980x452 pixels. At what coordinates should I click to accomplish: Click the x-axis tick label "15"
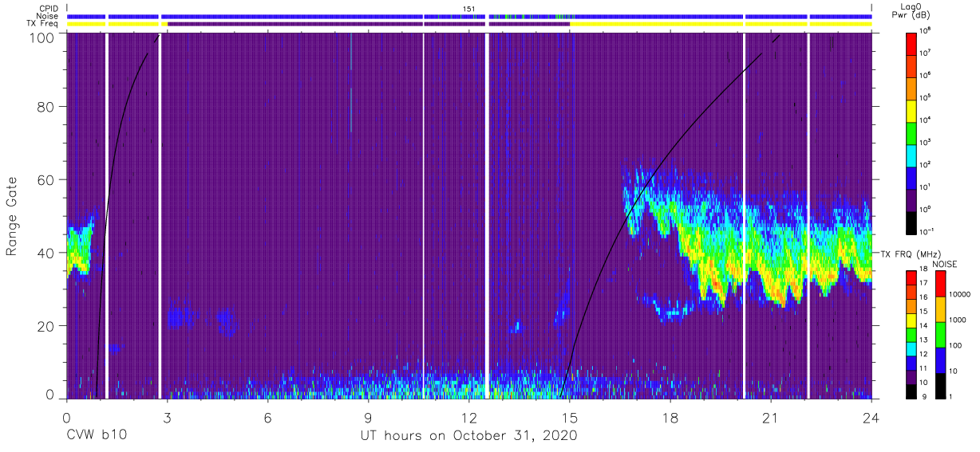570,418
